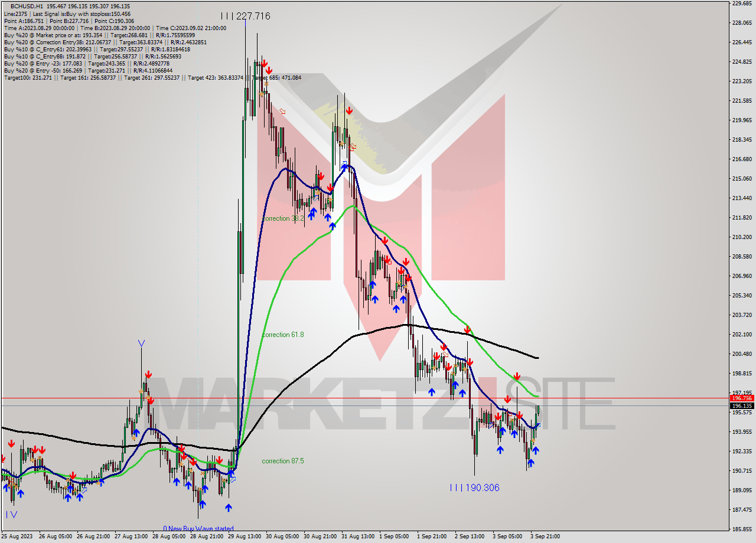Screen dimensions: 756x543
Task: Click the 200.480 price axis value
Action: [742, 354]
